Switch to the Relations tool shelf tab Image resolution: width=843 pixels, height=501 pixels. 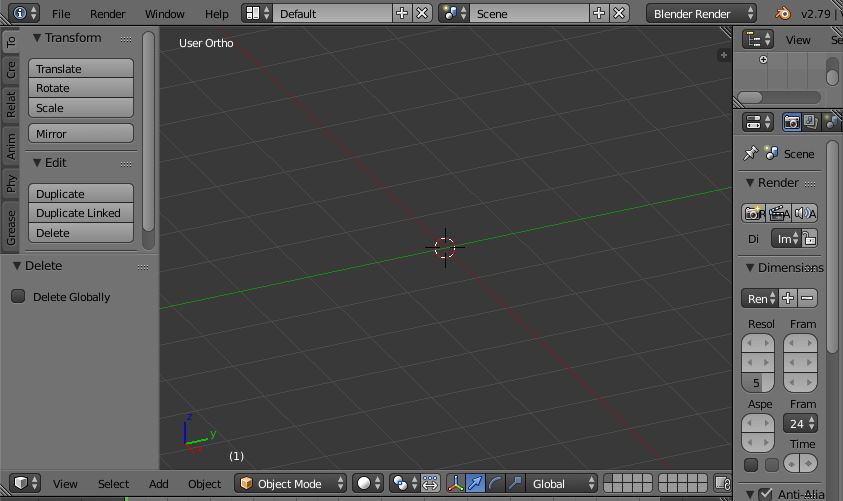pos(11,104)
